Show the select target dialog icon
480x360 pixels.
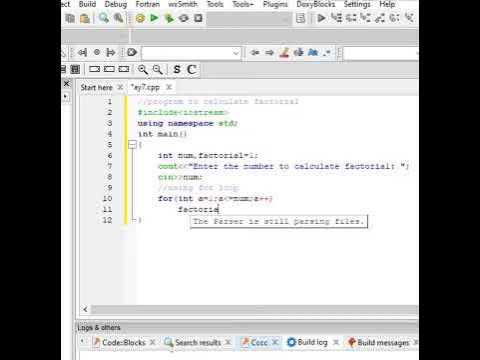click(301, 18)
